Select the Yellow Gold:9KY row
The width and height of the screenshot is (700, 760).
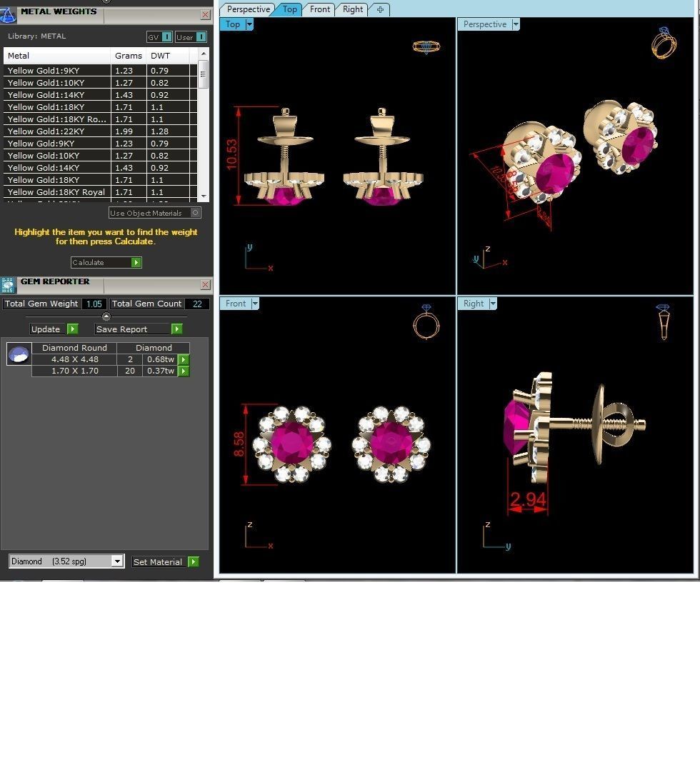[x=100, y=144]
